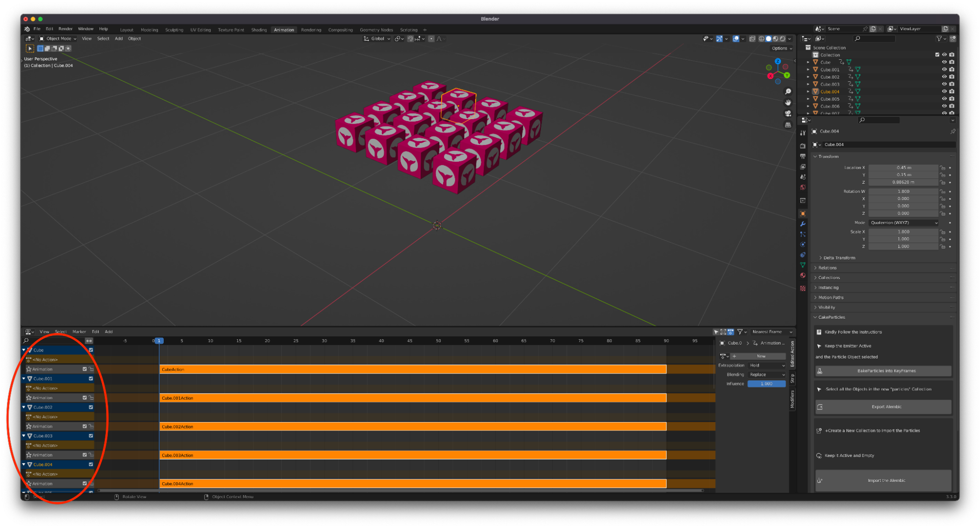The height and width of the screenshot is (528, 980).
Task: Pin the Cube.004 properties panel
Action: 953,131
